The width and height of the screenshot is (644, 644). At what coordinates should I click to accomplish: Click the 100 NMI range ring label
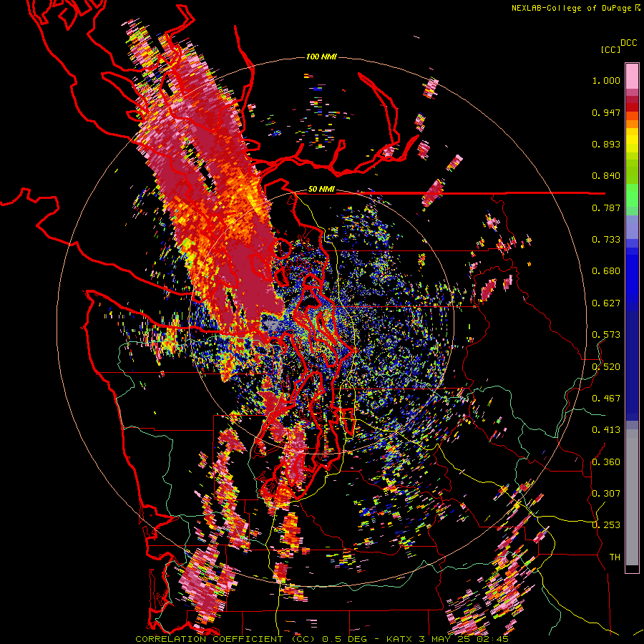(321, 57)
